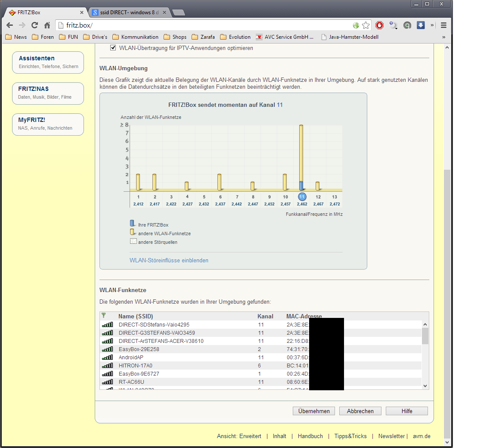Click the Ansicht: Erweitert link
This screenshot has height=448, width=496.
point(239,436)
